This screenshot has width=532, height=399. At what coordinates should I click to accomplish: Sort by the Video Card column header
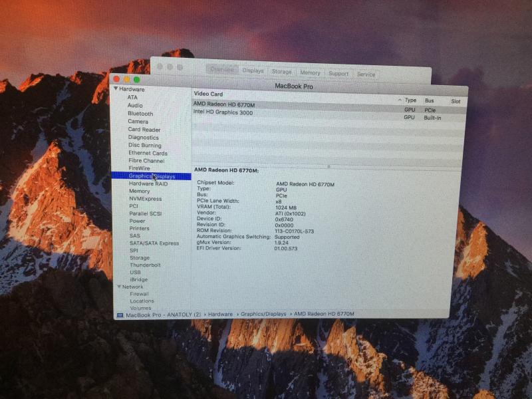(208, 94)
